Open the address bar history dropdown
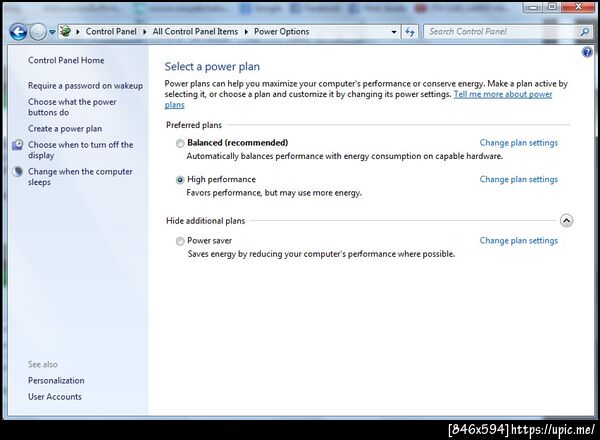The image size is (600, 440). (394, 32)
